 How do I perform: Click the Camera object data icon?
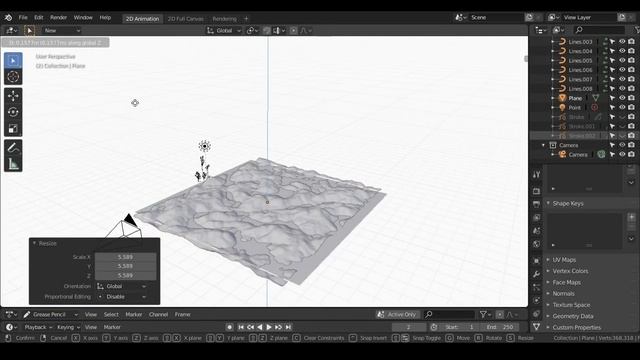tap(601, 154)
